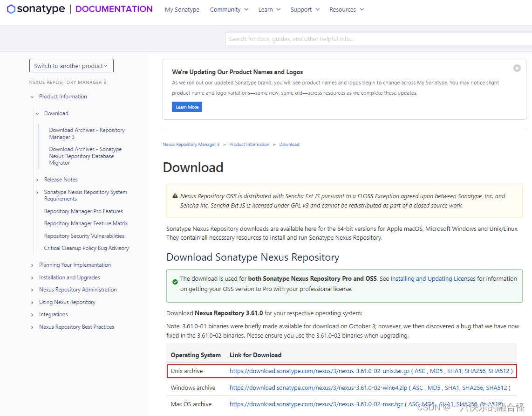
Task: Open Repository Manager Feature Matrix
Action: tap(86, 223)
